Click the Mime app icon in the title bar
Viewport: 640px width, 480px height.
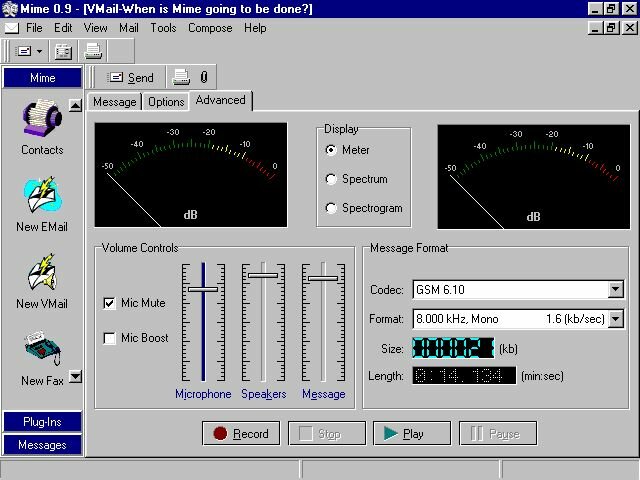pyautogui.click(x=9, y=9)
